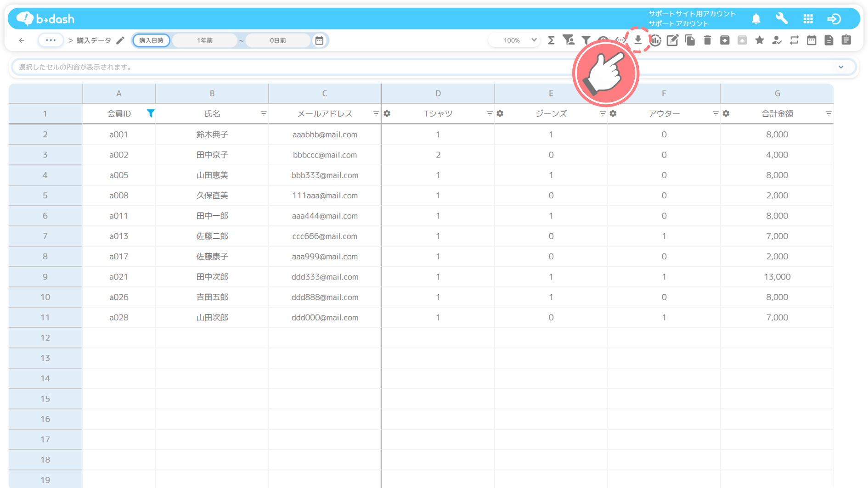The width and height of the screenshot is (868, 488).
Task: Click the copy pages icon
Action: pos(690,40)
